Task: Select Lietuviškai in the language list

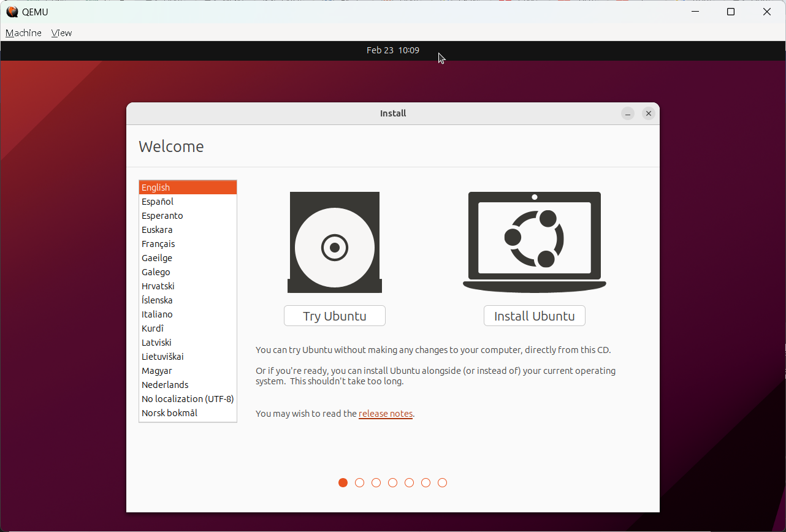Action: 188,357
